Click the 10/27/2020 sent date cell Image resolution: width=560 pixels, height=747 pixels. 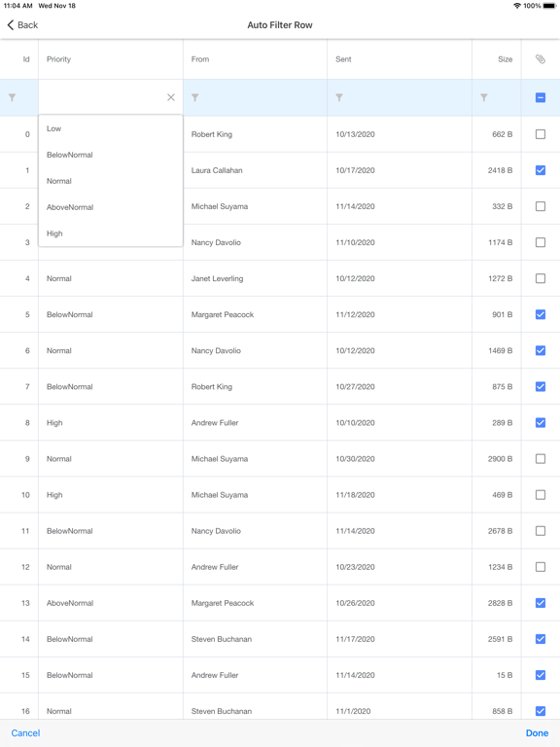tap(400, 387)
